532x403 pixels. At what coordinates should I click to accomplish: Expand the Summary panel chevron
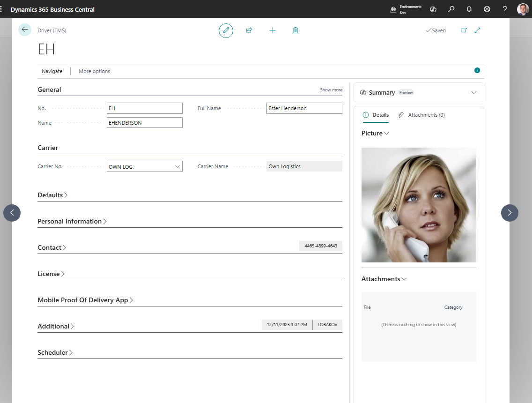click(x=473, y=92)
